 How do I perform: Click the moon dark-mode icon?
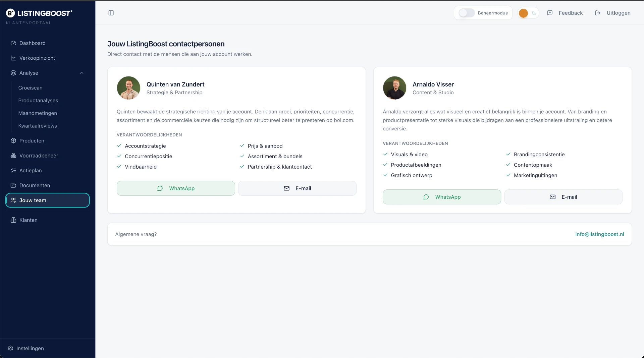click(534, 13)
